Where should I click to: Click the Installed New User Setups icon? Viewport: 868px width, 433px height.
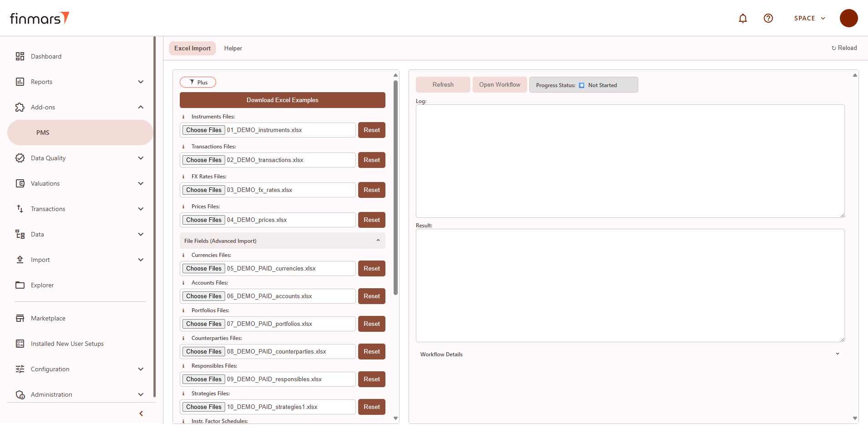point(20,344)
